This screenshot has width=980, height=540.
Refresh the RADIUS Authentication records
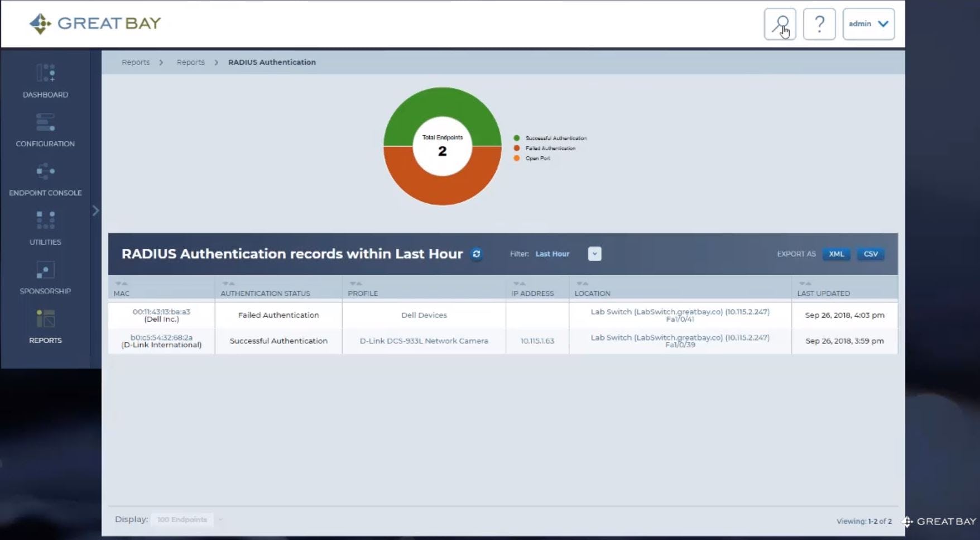point(476,254)
